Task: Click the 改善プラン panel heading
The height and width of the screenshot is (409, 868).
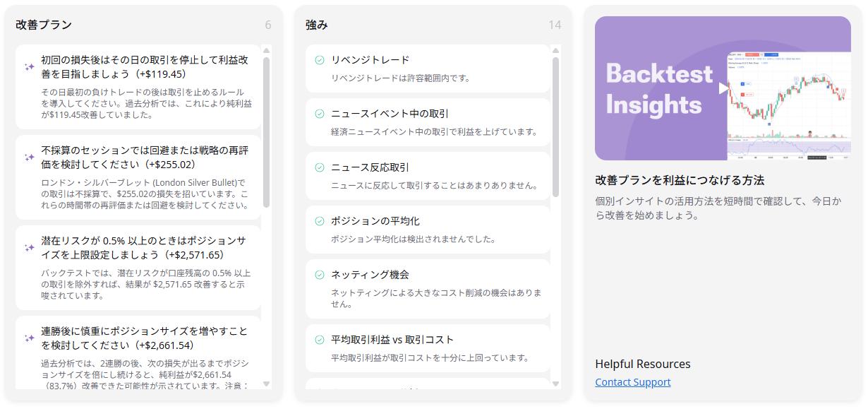Action: tap(44, 25)
